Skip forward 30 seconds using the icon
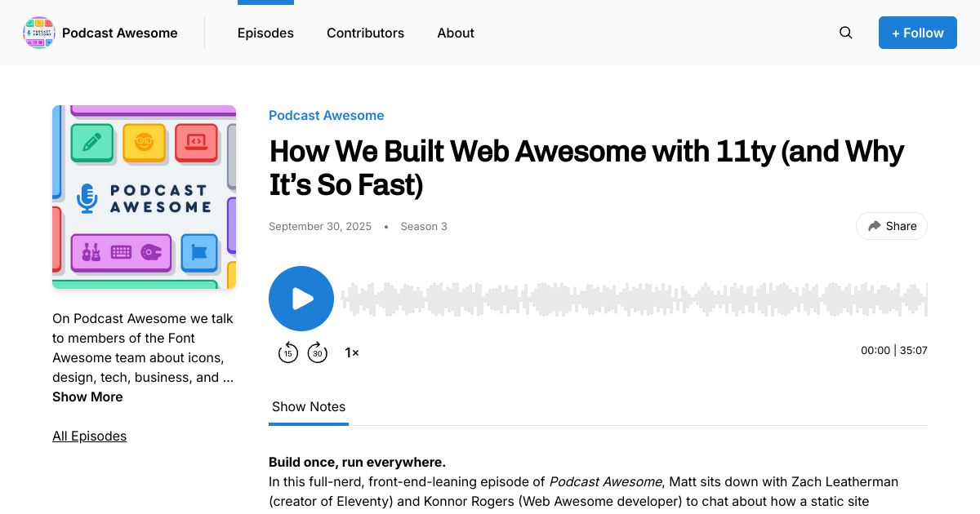Image resolution: width=980 pixels, height=514 pixels. point(318,352)
